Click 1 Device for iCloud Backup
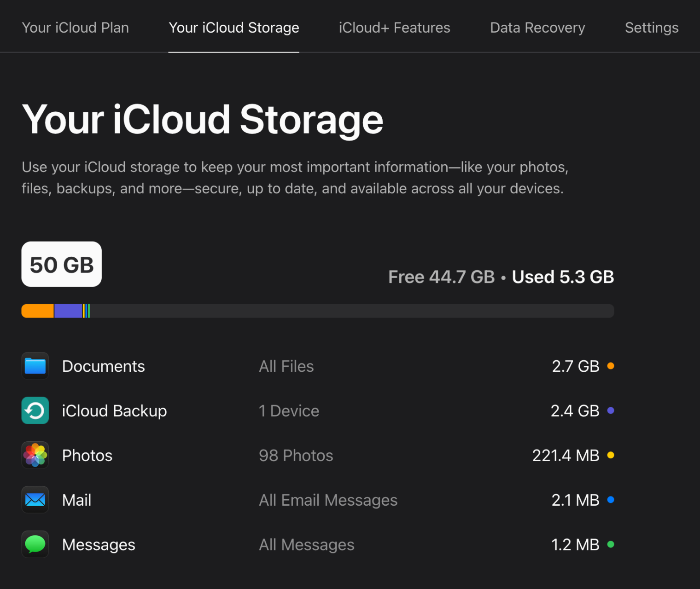The height and width of the screenshot is (589, 700). [x=289, y=410]
